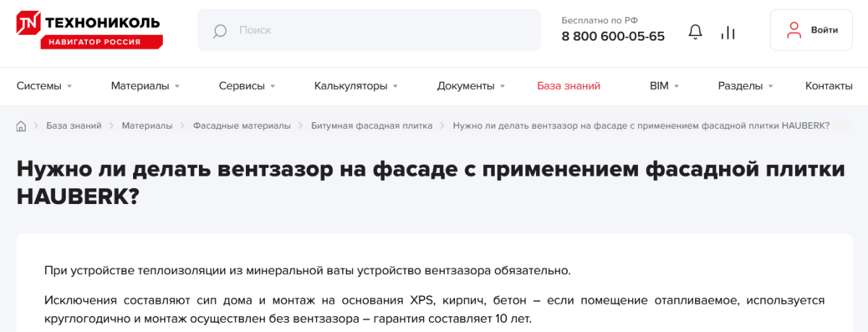The width and height of the screenshot is (868, 332).
Task: Click the Войти login button
Action: 812,30
